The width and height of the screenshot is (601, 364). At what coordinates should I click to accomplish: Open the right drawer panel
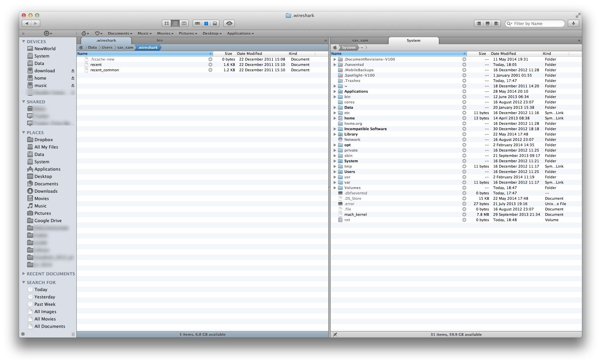coord(496,23)
